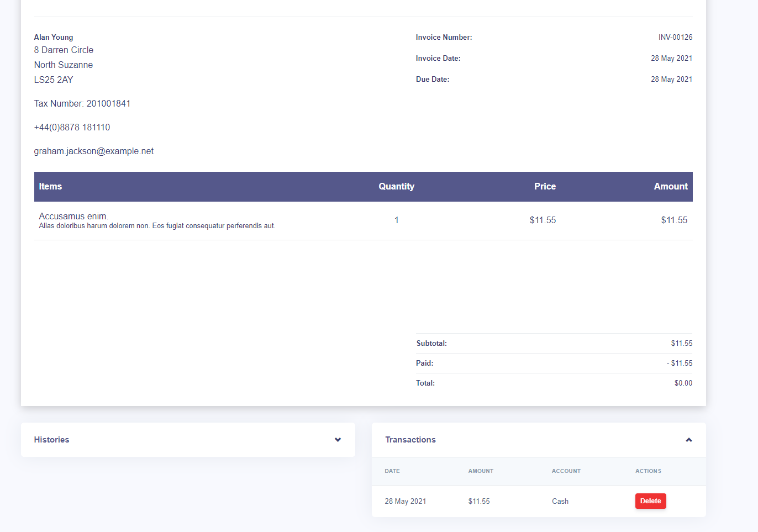Click the Invoice Date 28 May 2021
This screenshot has width=758, height=532.
(671, 58)
